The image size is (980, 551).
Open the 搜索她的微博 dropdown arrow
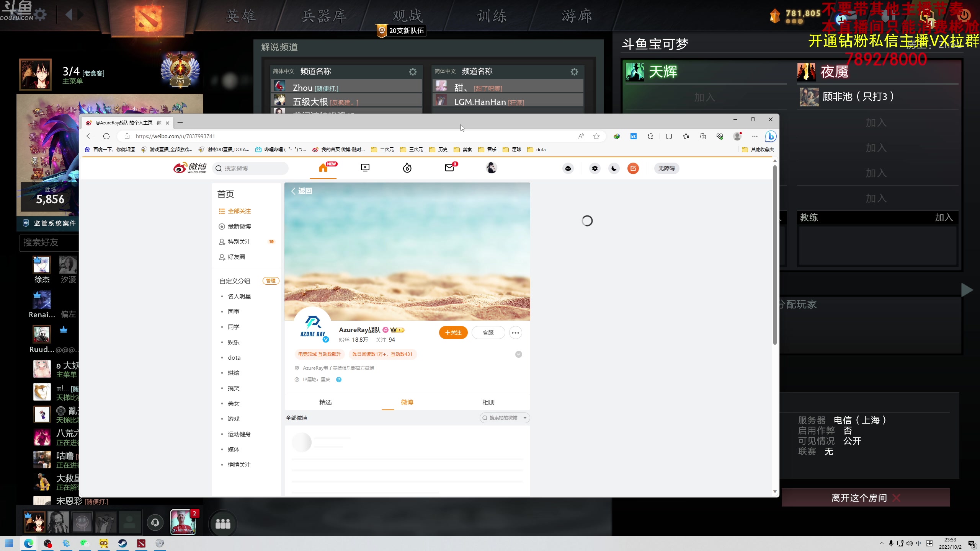pyautogui.click(x=525, y=418)
